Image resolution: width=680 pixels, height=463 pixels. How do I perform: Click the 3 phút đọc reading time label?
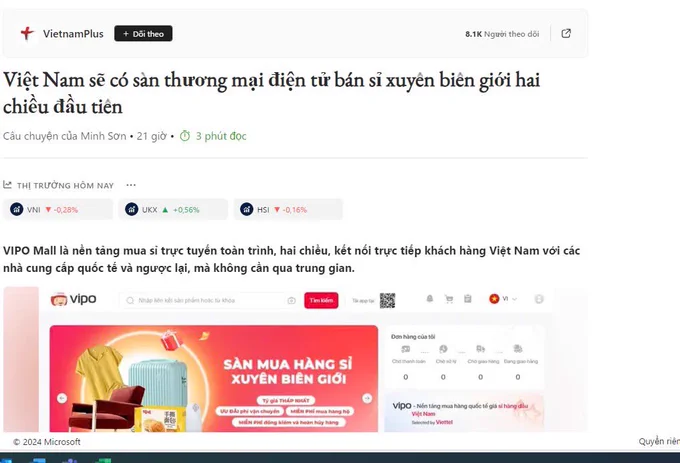[221, 136]
